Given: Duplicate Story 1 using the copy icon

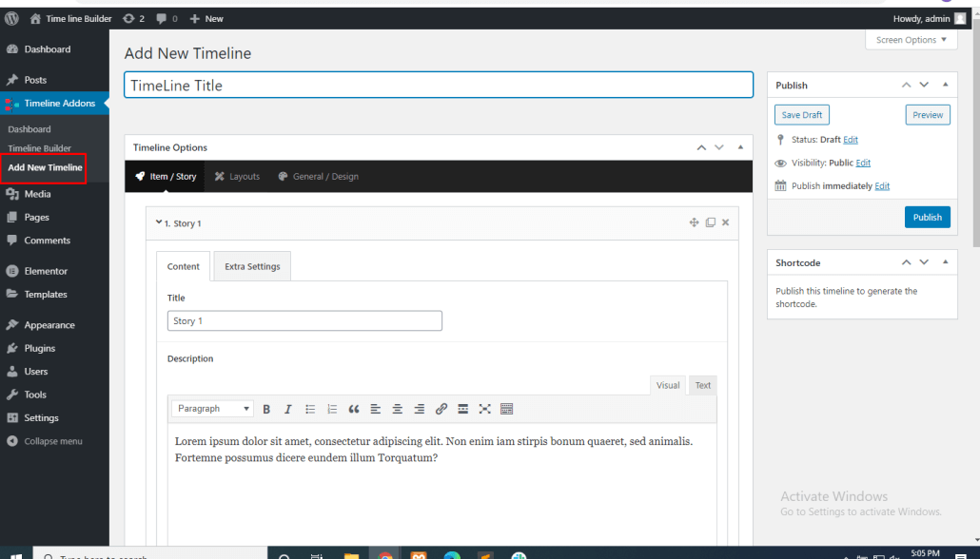Looking at the screenshot, I should 710,222.
